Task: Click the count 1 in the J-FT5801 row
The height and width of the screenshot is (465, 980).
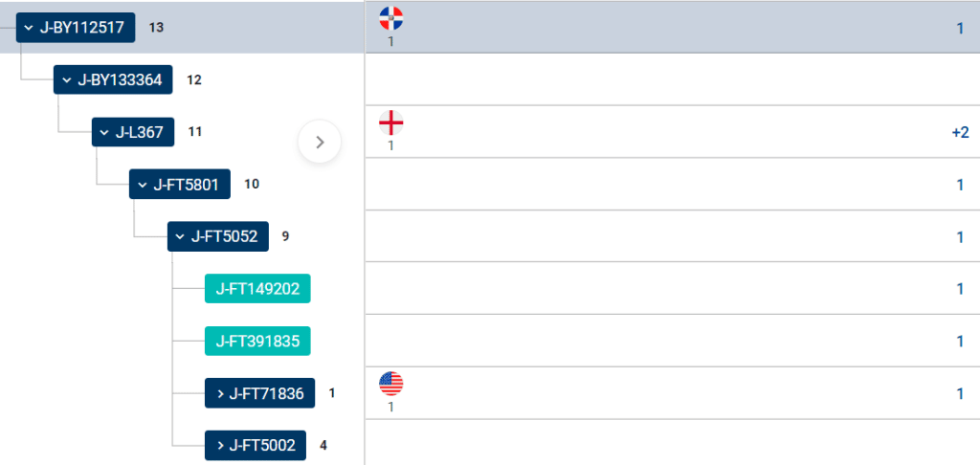Action: 960,185
